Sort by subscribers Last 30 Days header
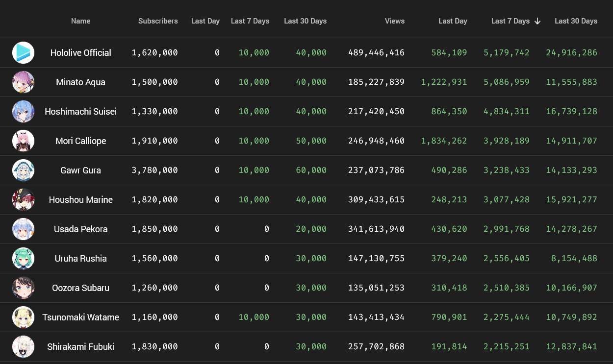 pos(305,21)
